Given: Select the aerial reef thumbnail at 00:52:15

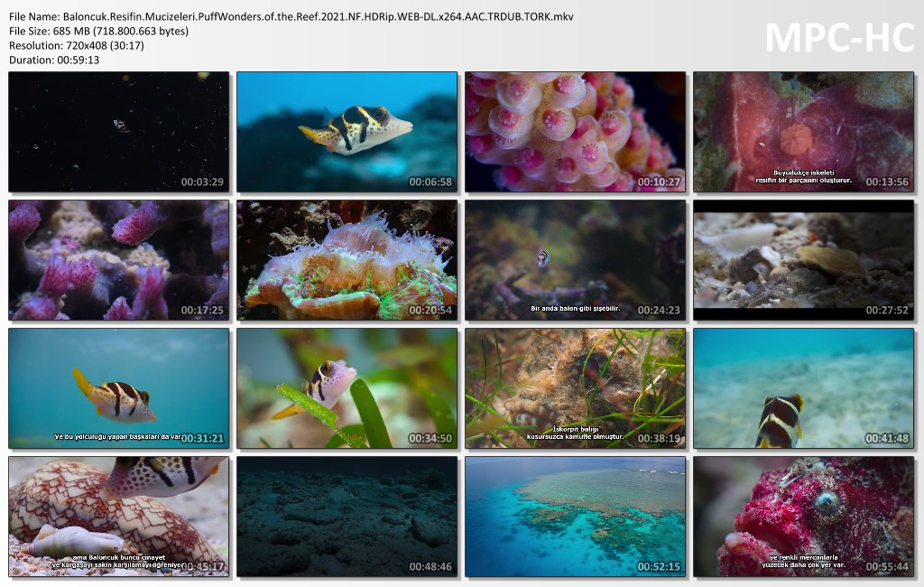Looking at the screenshot, I should 575,517.
